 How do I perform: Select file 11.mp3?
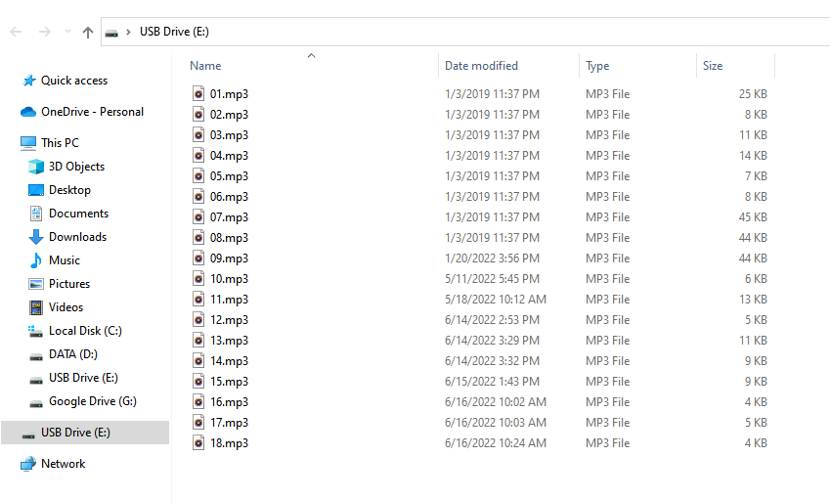pos(228,300)
